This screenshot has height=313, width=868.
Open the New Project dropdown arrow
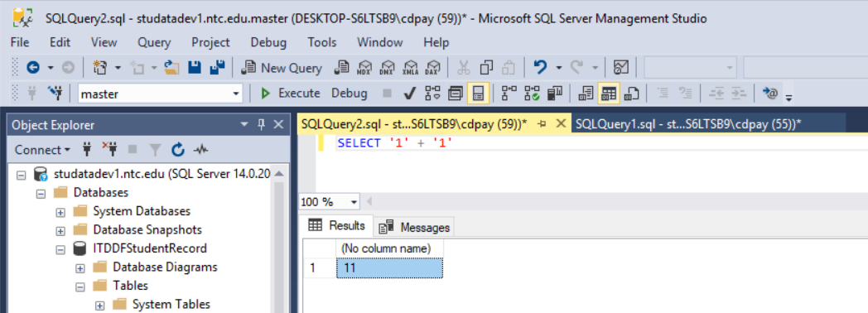[118, 68]
